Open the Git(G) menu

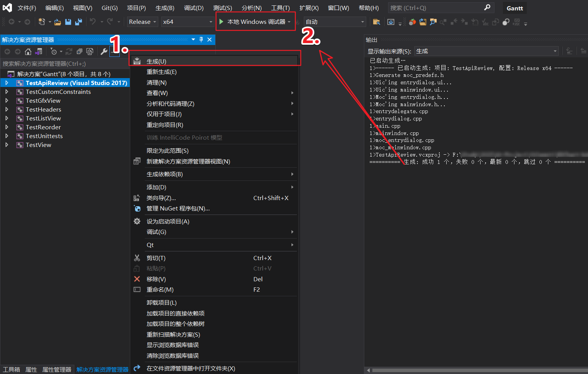pyautogui.click(x=110, y=8)
